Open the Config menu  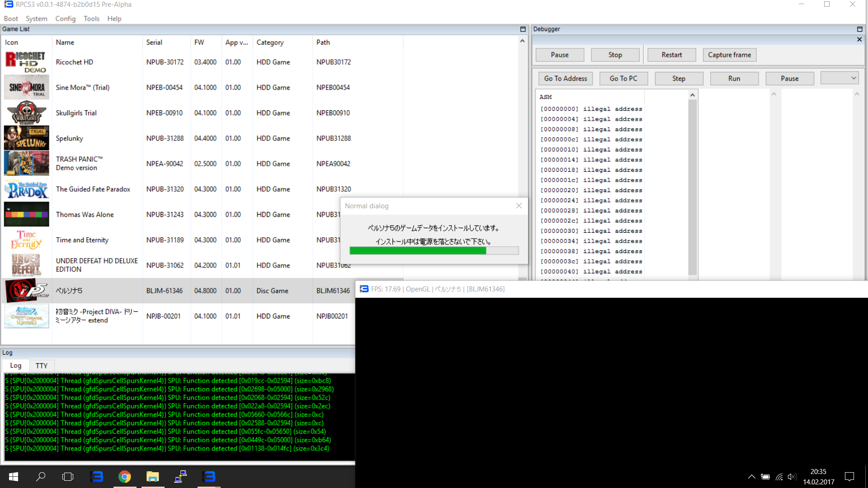66,19
